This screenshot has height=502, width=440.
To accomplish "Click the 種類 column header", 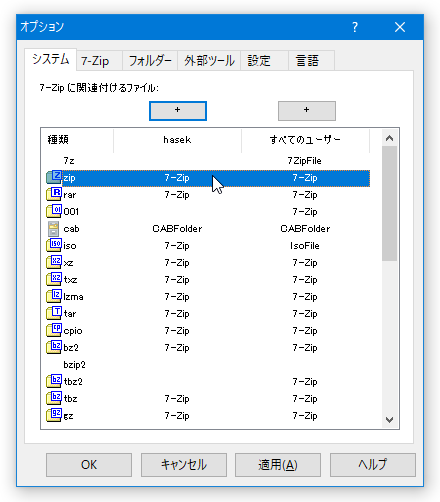I will coord(77,140).
